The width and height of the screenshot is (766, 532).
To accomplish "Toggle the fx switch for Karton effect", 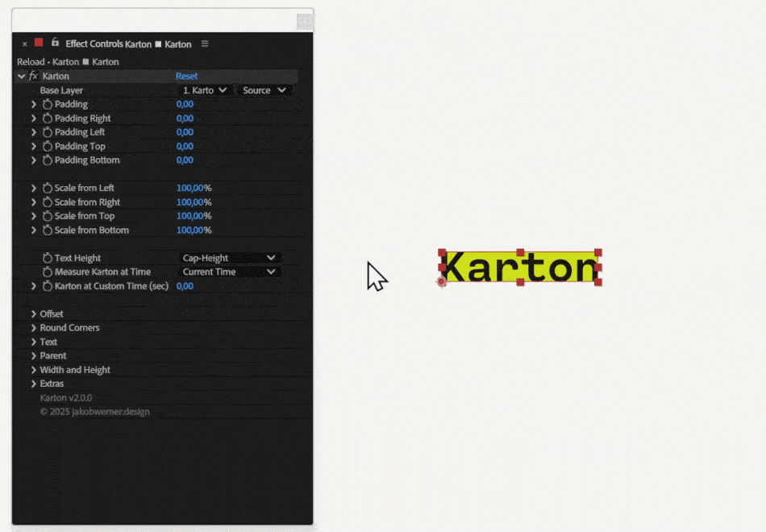I will (x=33, y=77).
